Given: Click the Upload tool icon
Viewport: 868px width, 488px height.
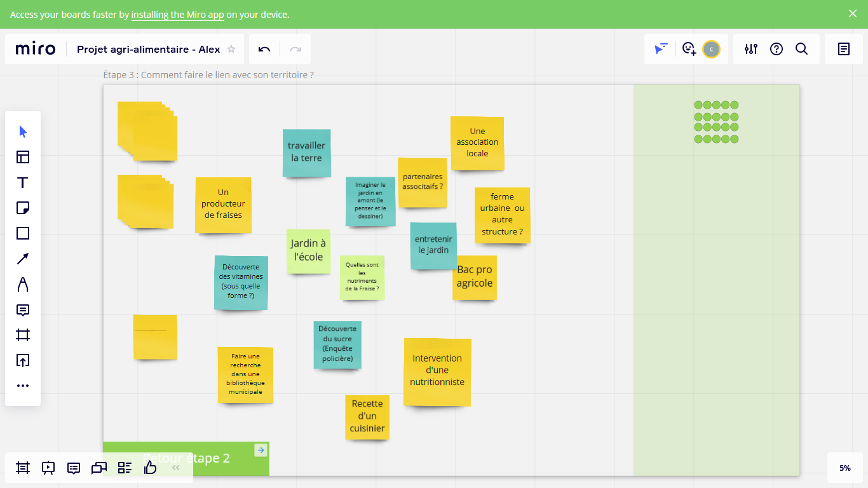Looking at the screenshot, I should tap(23, 360).
